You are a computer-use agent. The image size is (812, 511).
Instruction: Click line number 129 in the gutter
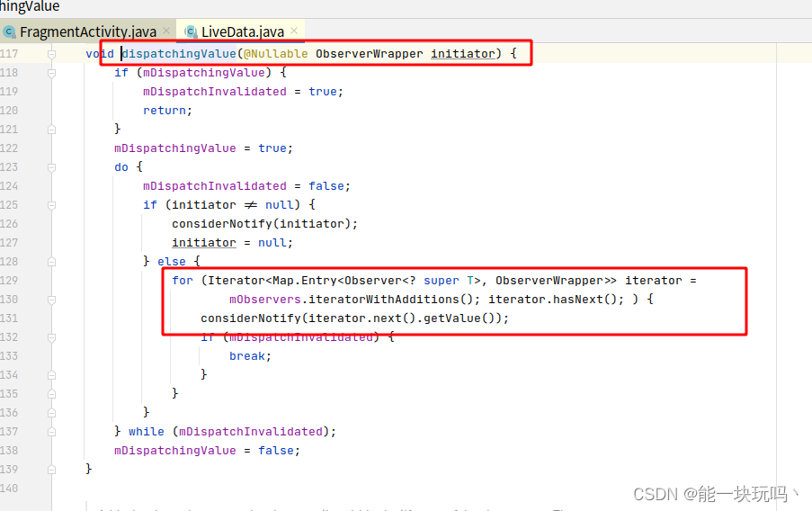click(9, 281)
